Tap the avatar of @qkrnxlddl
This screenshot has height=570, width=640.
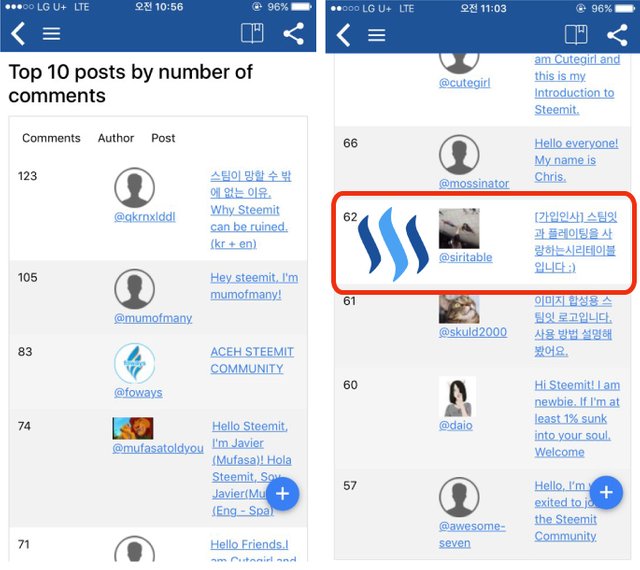(134, 187)
